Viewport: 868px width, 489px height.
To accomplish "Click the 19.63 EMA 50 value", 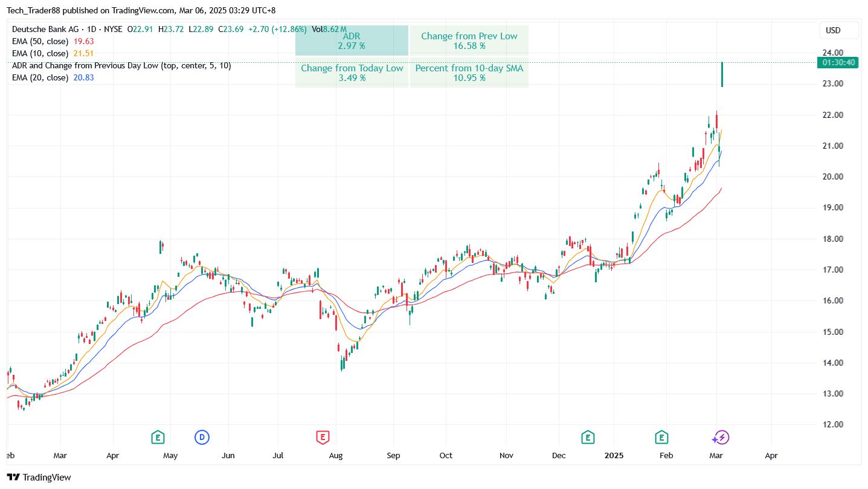I will [x=83, y=41].
